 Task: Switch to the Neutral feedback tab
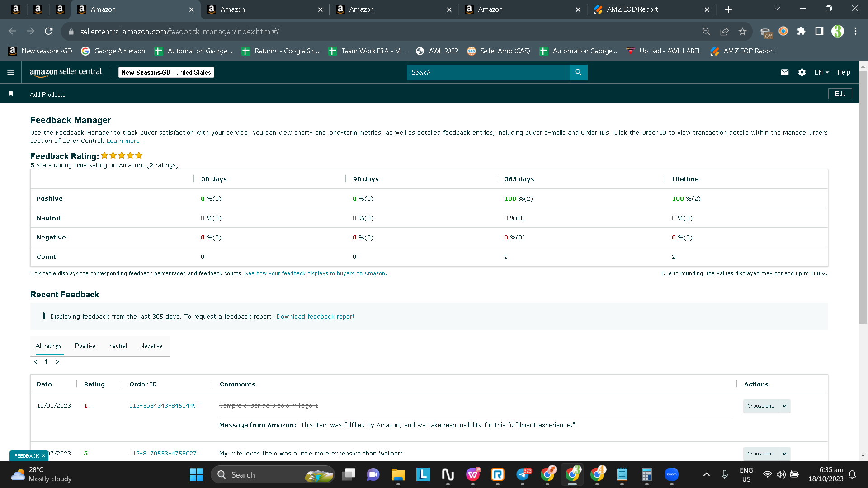pos(118,346)
